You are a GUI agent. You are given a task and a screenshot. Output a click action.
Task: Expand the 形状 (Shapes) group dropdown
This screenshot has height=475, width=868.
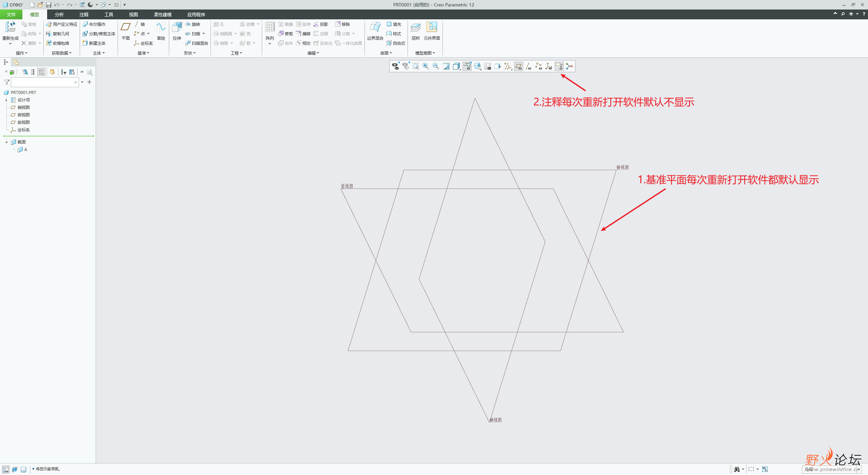click(190, 53)
